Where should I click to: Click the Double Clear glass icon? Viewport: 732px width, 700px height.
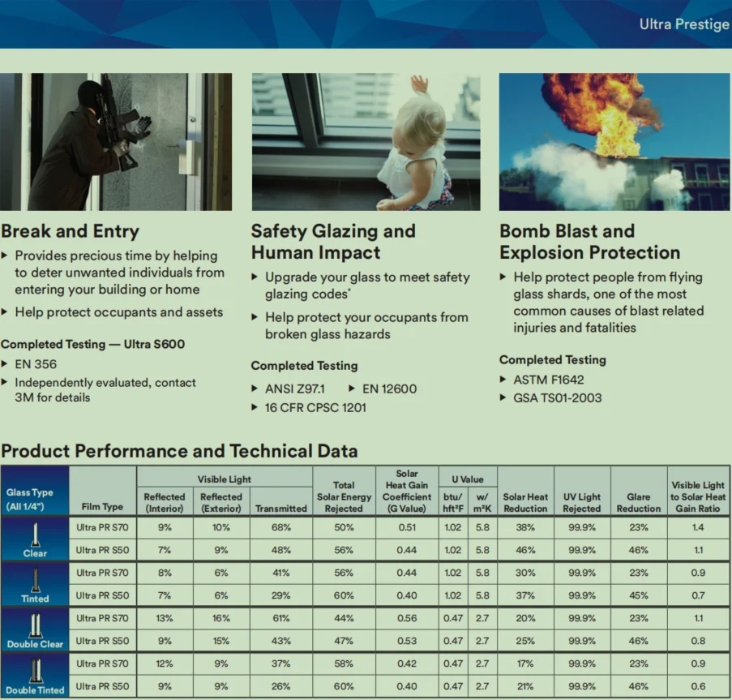pyautogui.click(x=35, y=622)
